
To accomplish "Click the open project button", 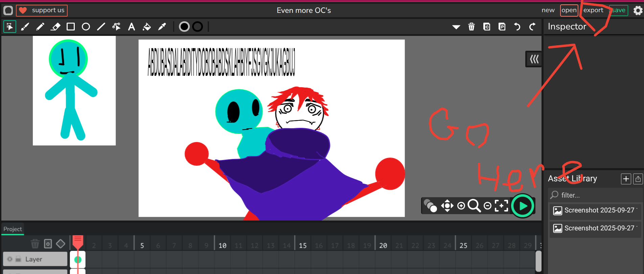I will (569, 10).
